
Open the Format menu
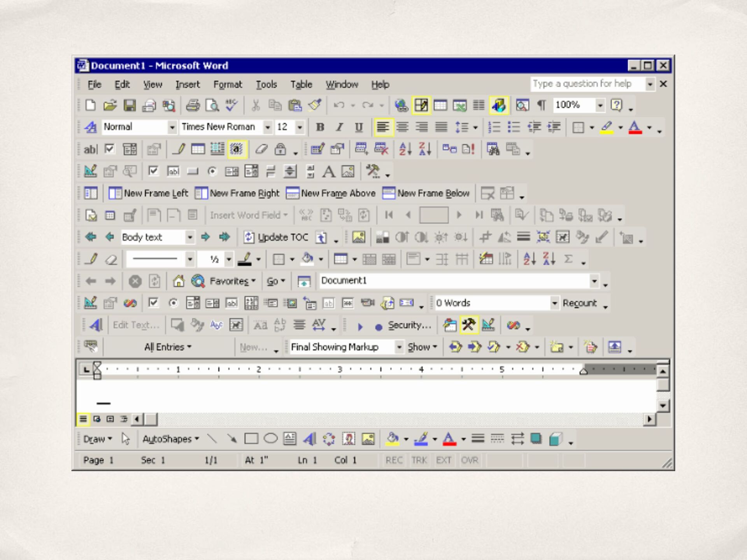click(228, 84)
